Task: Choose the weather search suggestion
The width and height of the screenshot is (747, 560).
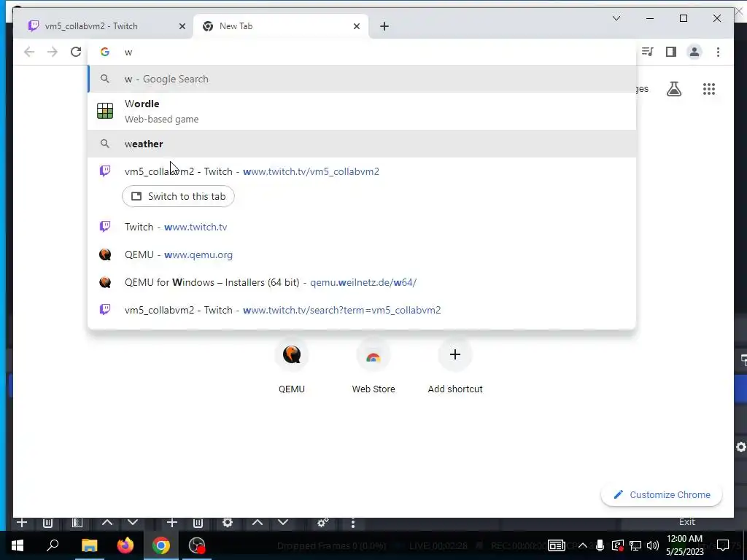Action: 362,144
